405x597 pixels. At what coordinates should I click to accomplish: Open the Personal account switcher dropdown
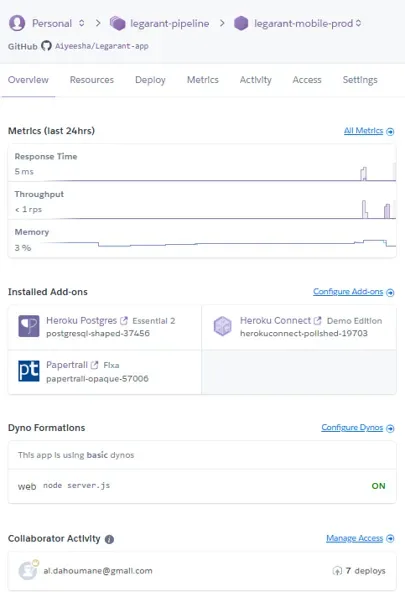[81, 23]
